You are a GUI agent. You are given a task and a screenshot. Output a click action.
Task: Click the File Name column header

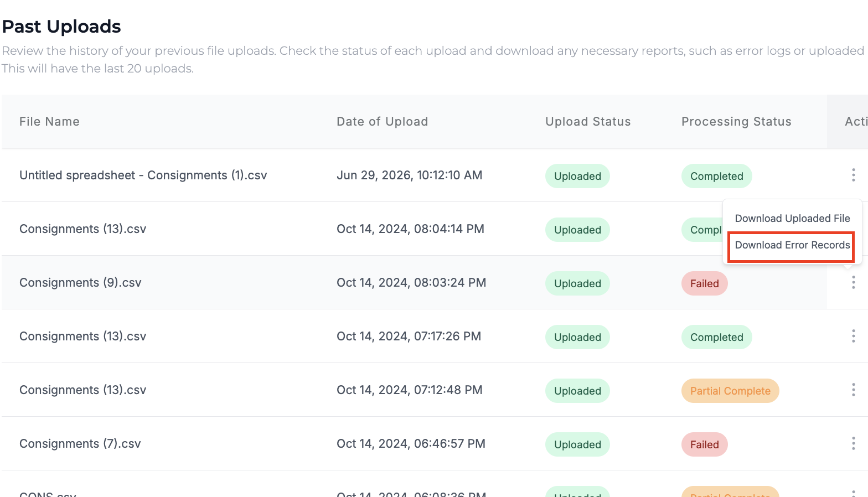tap(49, 122)
